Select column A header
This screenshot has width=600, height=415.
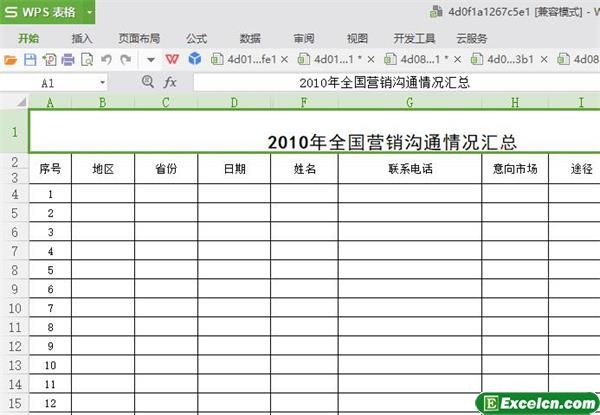click(x=50, y=102)
